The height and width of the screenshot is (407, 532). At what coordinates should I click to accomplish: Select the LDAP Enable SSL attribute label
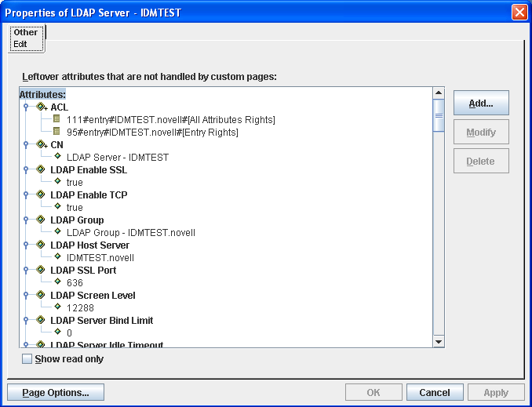click(x=89, y=170)
